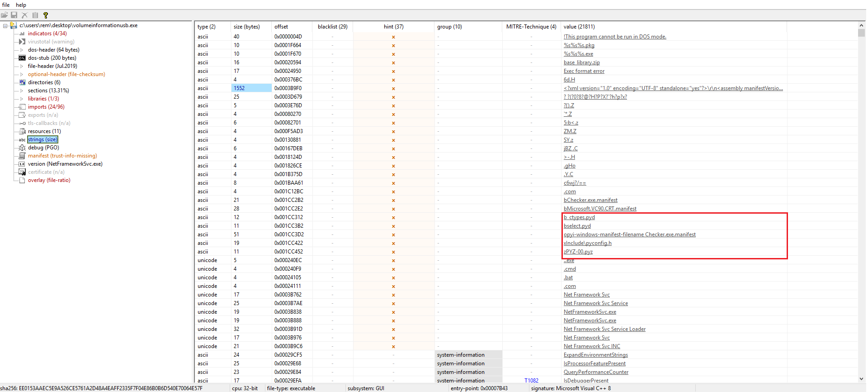The width and height of the screenshot is (868, 392).
Task: Select the highlighted size cell 1552
Action: pos(251,88)
